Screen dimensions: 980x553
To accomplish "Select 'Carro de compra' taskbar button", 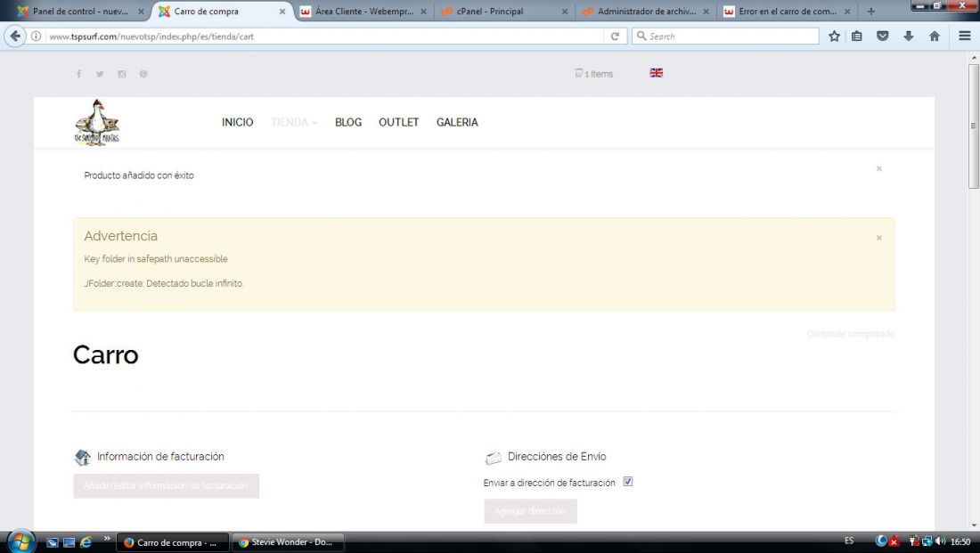I will click(x=175, y=542).
